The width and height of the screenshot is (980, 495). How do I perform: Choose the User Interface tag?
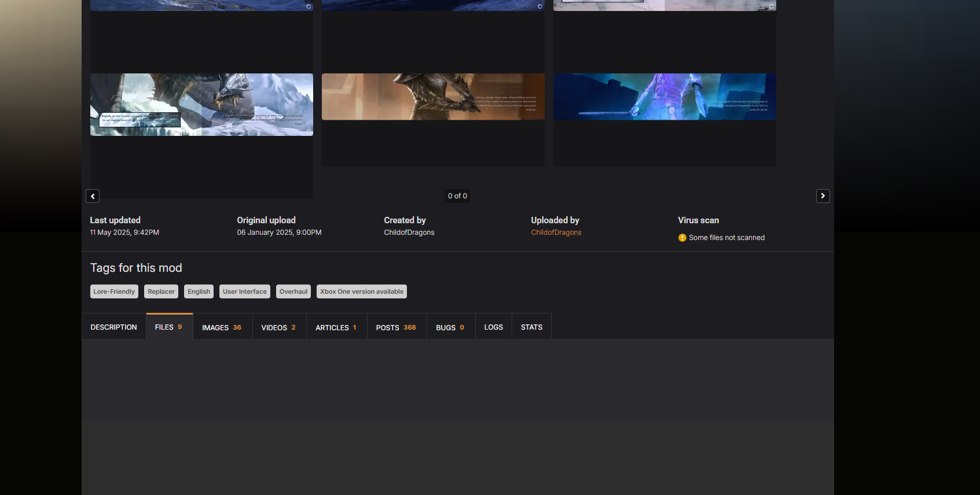pyautogui.click(x=245, y=291)
